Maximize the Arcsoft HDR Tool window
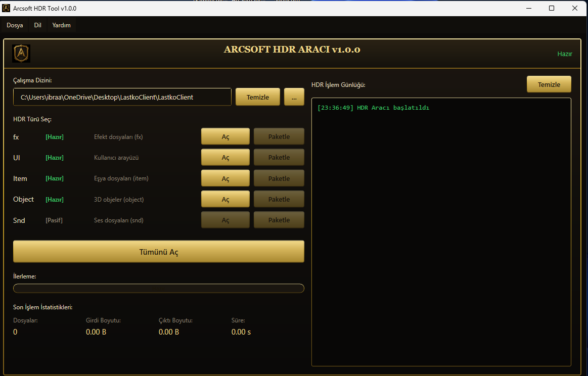Screen dimensions: 588x376 click(552, 8)
